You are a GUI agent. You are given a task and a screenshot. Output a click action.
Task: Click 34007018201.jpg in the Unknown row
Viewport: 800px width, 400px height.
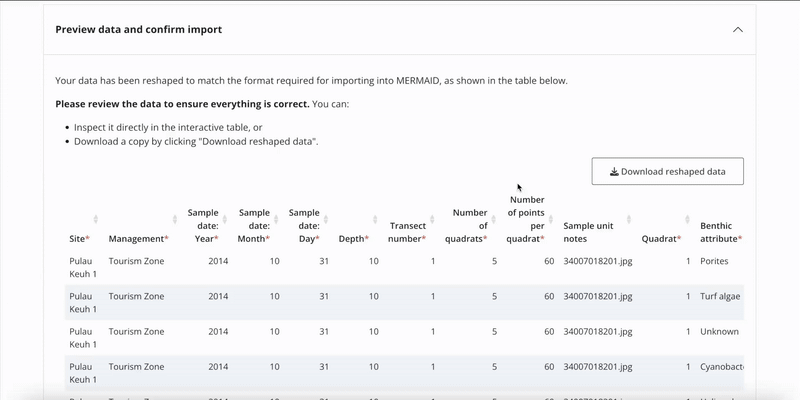click(x=597, y=332)
